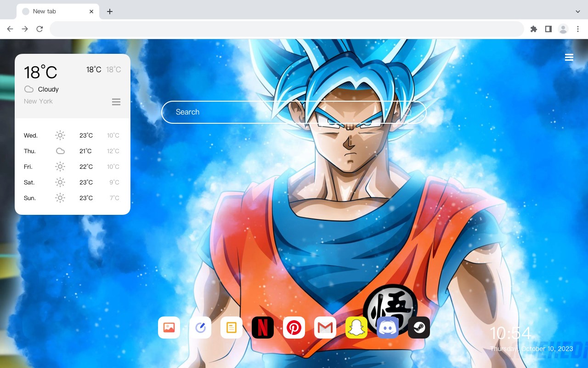Go forward to the next page

(x=25, y=29)
